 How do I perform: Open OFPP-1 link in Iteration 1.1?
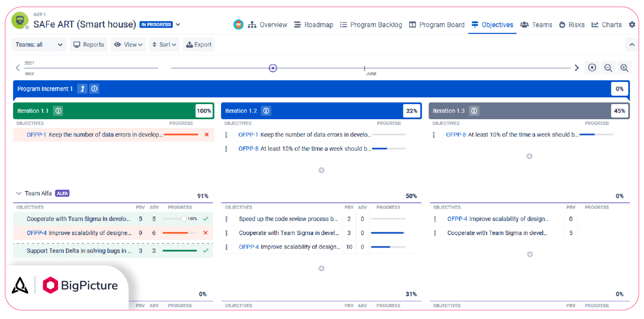coord(36,135)
